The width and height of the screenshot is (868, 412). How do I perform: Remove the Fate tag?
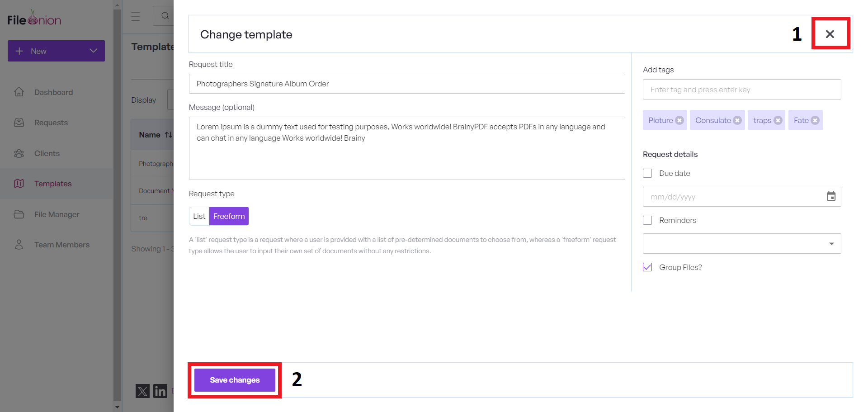click(x=815, y=120)
